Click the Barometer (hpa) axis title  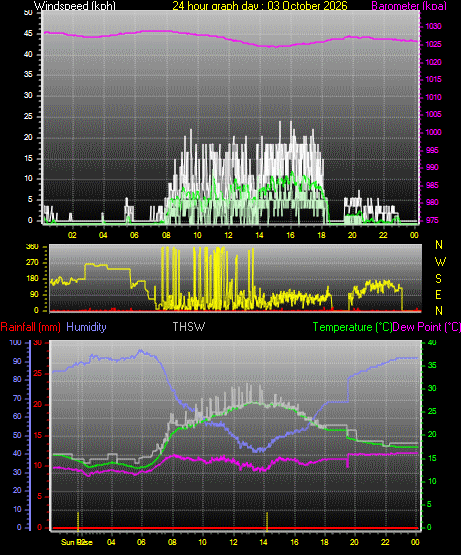coord(409,5)
